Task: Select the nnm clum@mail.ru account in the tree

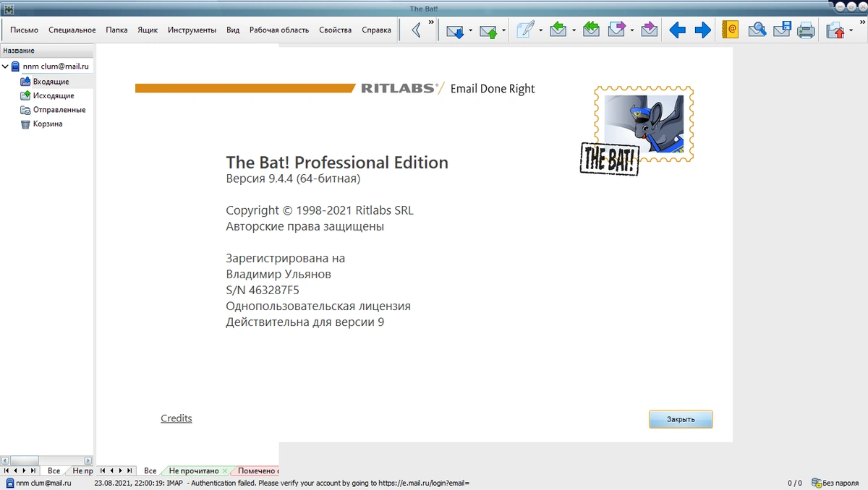Action: (56, 66)
